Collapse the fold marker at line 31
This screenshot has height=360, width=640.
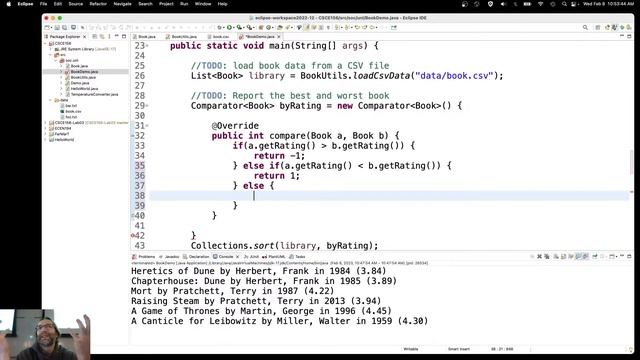(147, 126)
